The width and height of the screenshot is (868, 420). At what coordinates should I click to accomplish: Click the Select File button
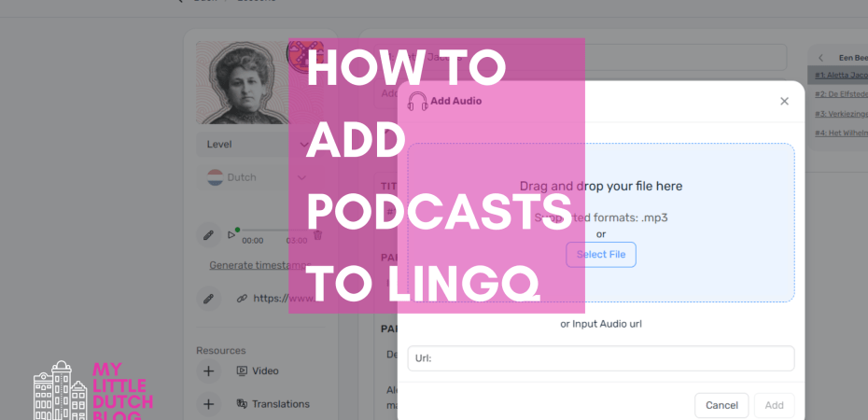[600, 255]
